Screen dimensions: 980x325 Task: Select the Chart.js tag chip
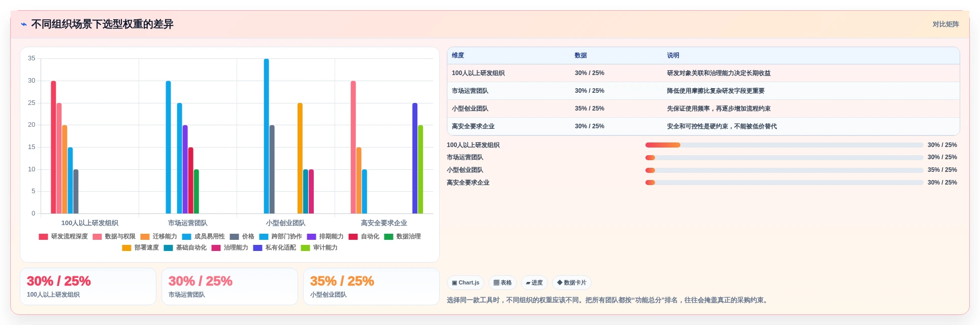pyautogui.click(x=466, y=283)
